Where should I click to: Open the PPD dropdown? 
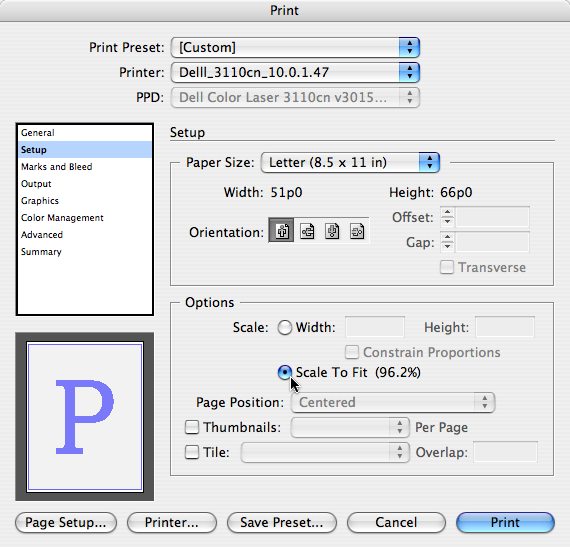[x=295, y=97]
